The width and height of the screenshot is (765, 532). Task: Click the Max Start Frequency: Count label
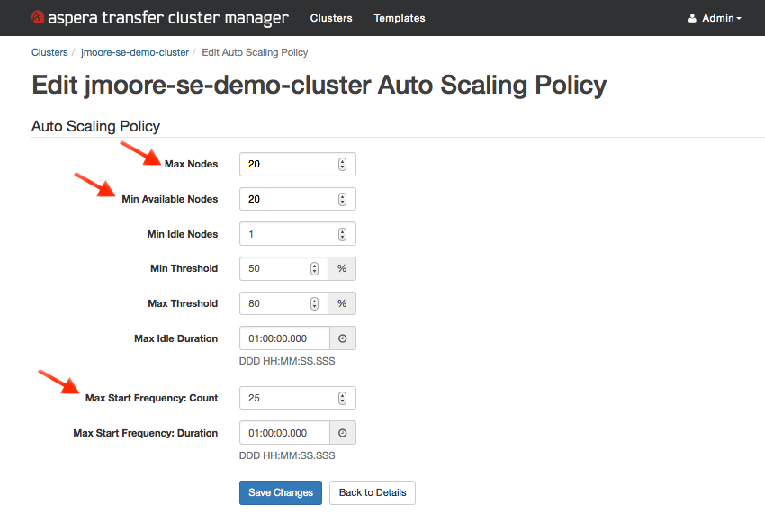point(151,398)
